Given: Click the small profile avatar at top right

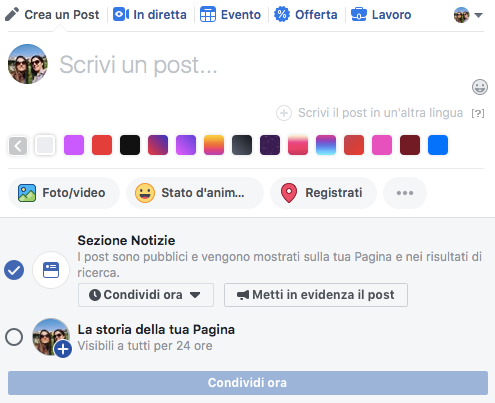Looking at the screenshot, I should point(462,15).
